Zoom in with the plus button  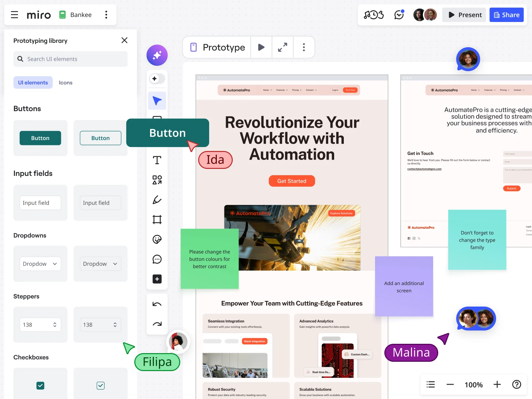(x=497, y=385)
